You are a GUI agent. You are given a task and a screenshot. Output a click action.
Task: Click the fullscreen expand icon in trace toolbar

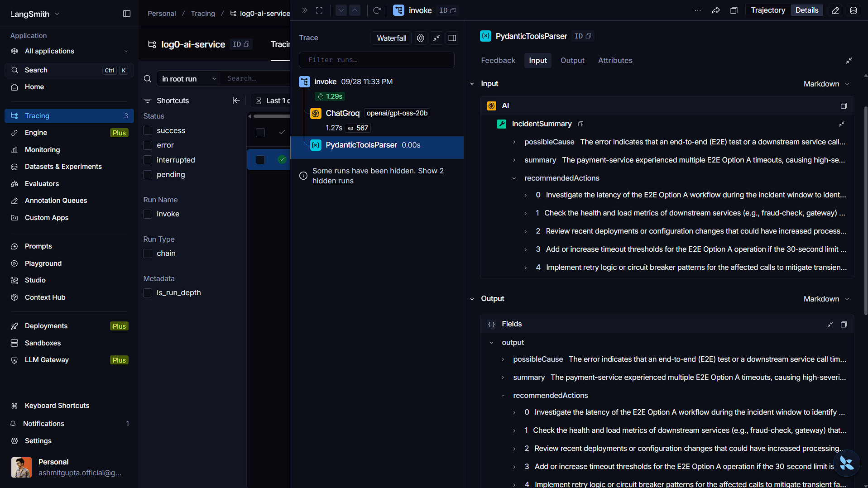coord(319,10)
